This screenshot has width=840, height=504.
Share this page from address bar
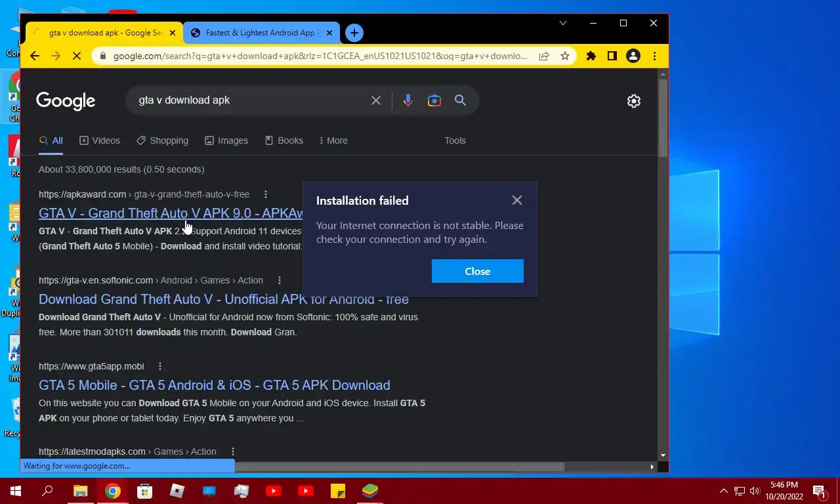544,56
